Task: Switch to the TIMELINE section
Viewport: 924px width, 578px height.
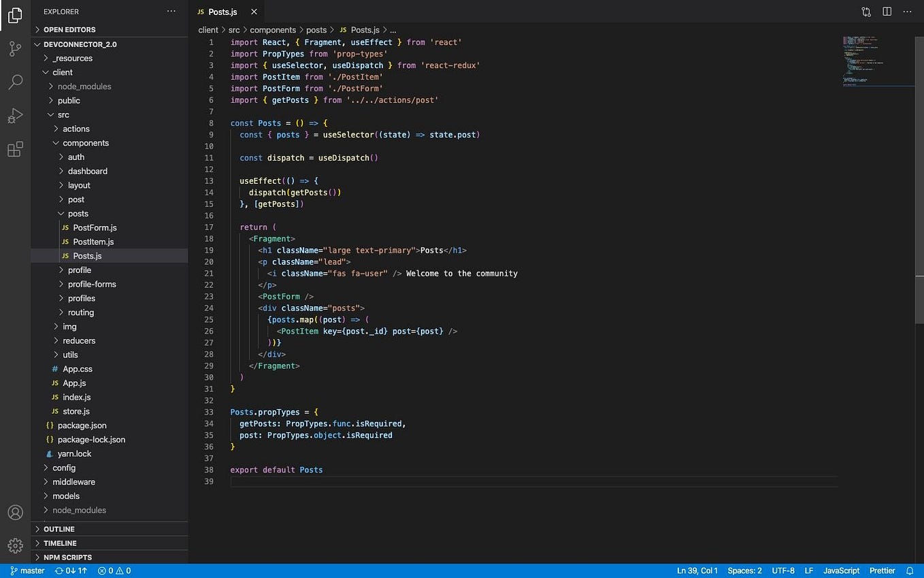Action: coord(59,543)
